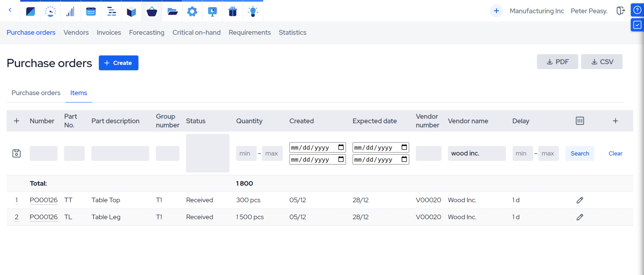Click the Vendor name filter field
644x275 pixels.
click(476, 154)
